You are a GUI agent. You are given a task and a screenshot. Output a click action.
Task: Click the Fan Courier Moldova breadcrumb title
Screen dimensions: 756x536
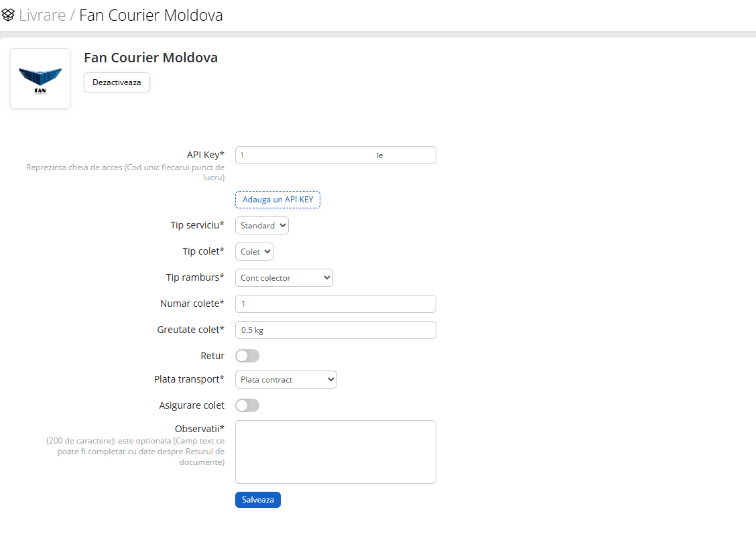151,15
